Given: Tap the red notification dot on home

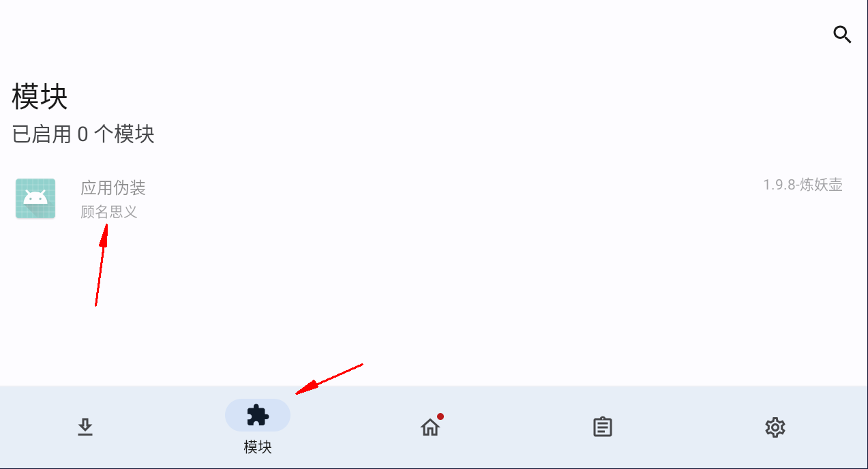Looking at the screenshot, I should [440, 417].
